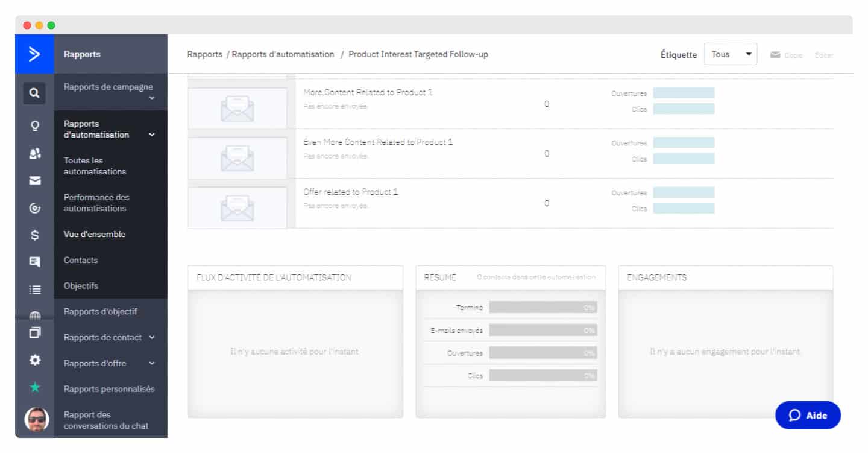Click thumbnail of 'More Content Related to Product 1'

pos(237,109)
